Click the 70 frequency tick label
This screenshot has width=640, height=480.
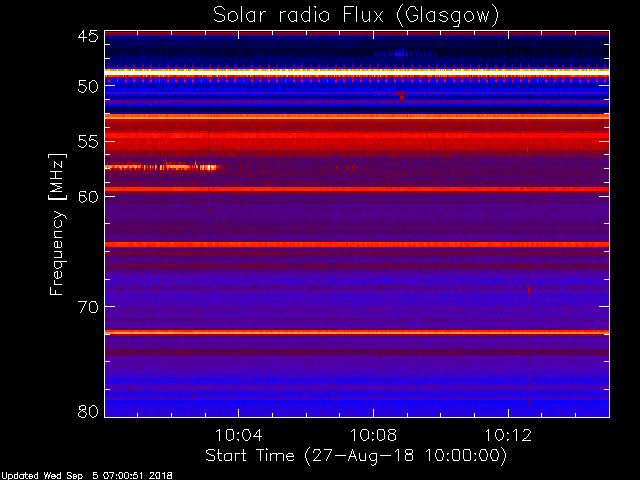click(x=88, y=307)
